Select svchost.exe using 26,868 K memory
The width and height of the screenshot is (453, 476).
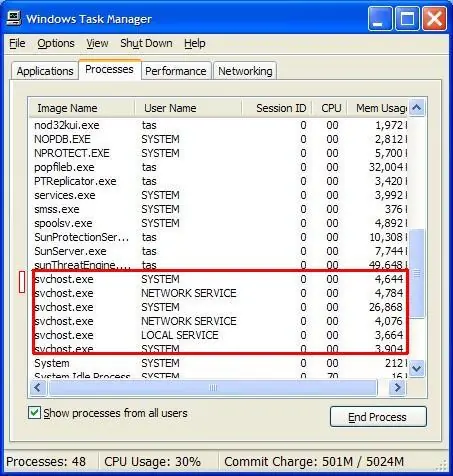218,307
